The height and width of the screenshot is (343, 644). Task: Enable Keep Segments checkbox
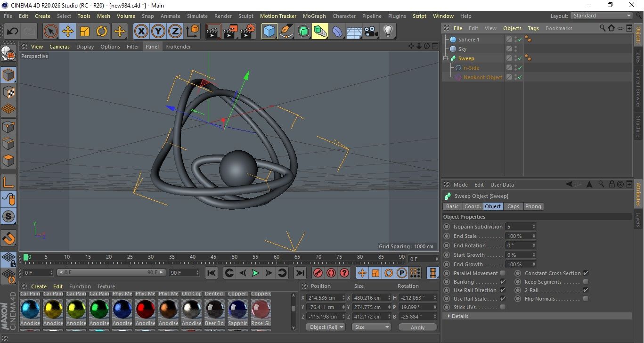coord(586,282)
